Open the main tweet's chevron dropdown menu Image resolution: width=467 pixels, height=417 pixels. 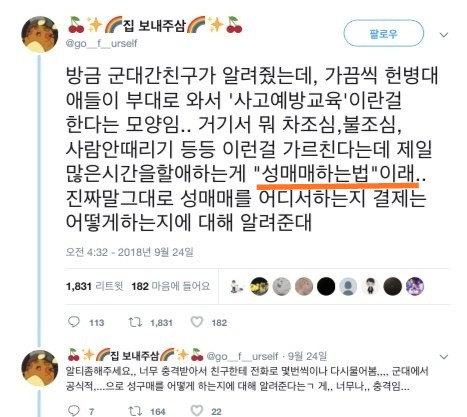[444, 35]
